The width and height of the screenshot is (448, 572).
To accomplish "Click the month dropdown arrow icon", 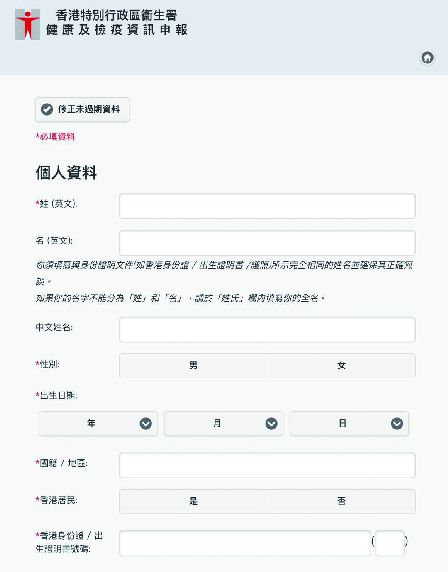I will click(x=271, y=424).
